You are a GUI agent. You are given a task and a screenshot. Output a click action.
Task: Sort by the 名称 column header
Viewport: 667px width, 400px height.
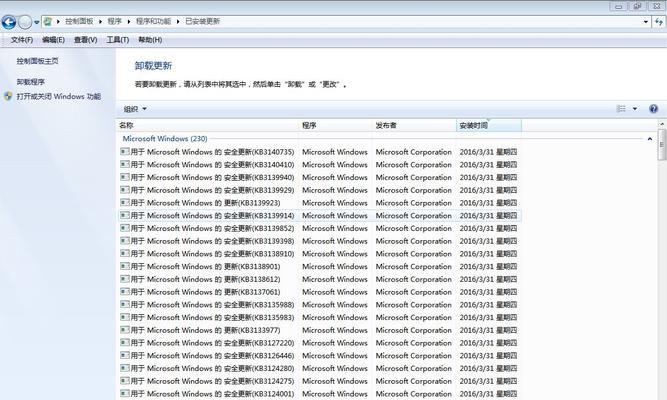[208, 126]
